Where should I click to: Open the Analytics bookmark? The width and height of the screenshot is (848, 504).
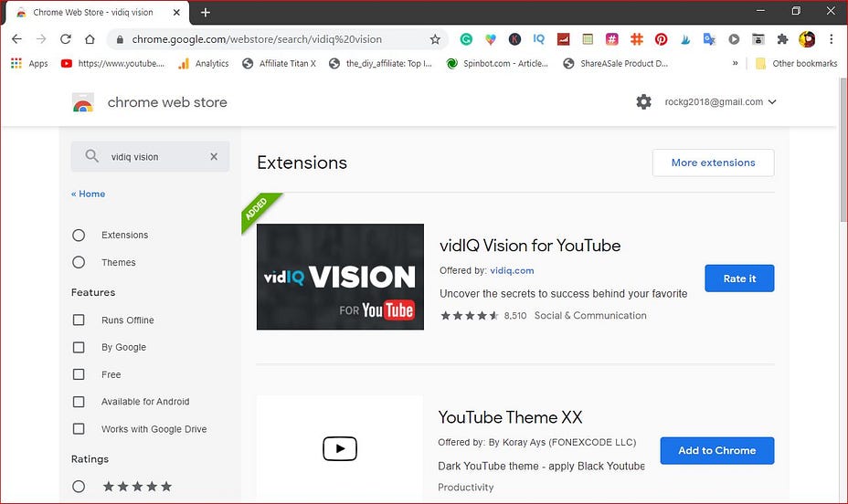pos(204,63)
